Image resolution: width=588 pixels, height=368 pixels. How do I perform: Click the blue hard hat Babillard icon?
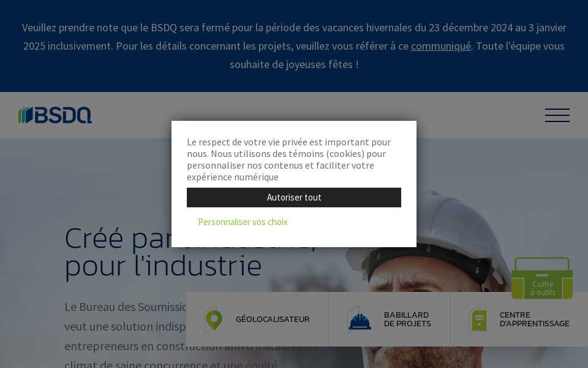tap(359, 320)
